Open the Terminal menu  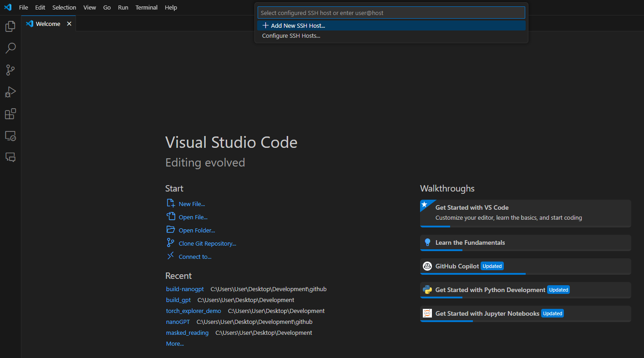point(146,8)
